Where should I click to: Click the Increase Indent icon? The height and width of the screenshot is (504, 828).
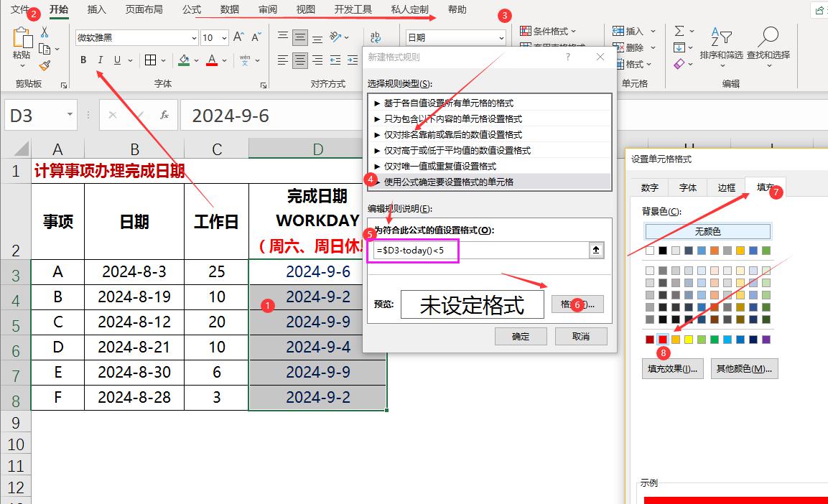tap(352, 60)
